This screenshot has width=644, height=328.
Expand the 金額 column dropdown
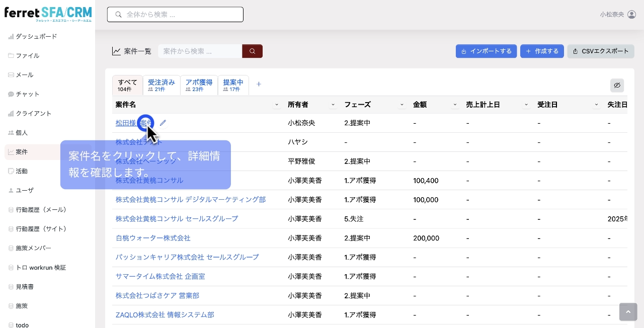tap(455, 105)
